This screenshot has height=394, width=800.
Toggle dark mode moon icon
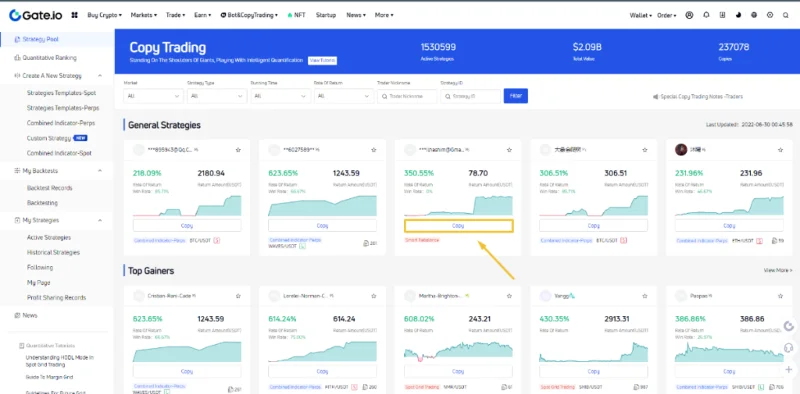pos(738,15)
